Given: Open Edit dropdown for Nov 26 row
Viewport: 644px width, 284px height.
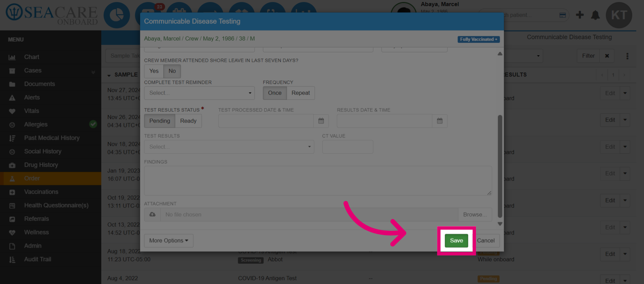Looking at the screenshot, I should [625, 120].
